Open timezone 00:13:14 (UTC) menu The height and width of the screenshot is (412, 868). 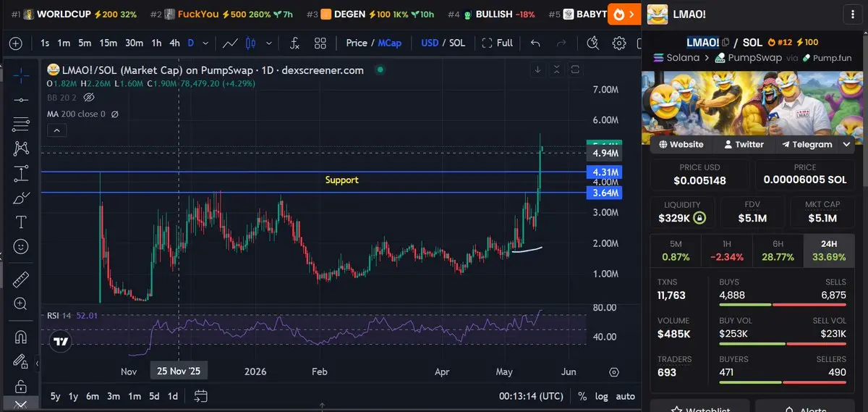pyautogui.click(x=531, y=396)
